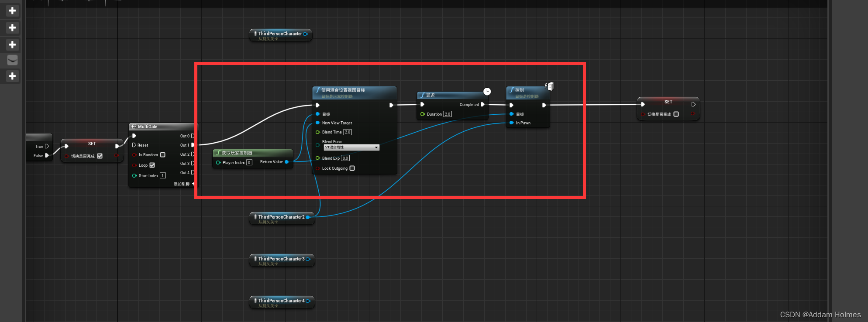The width and height of the screenshot is (868, 322).
Task: Click the clock icon on Delay node
Action: click(487, 91)
